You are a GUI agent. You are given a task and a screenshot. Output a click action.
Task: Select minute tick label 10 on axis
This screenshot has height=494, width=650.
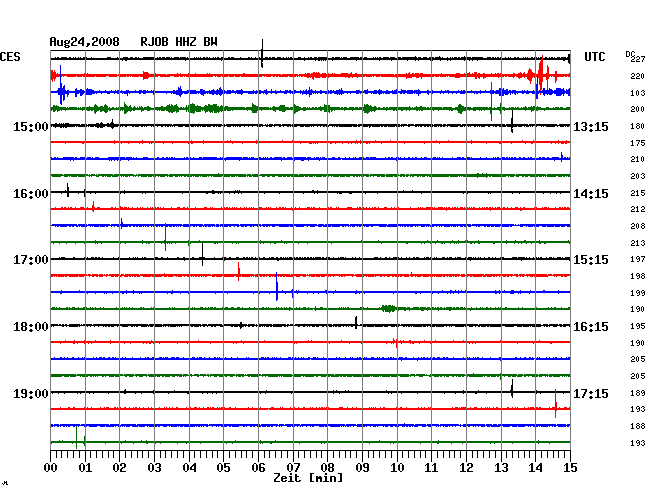coord(397,467)
